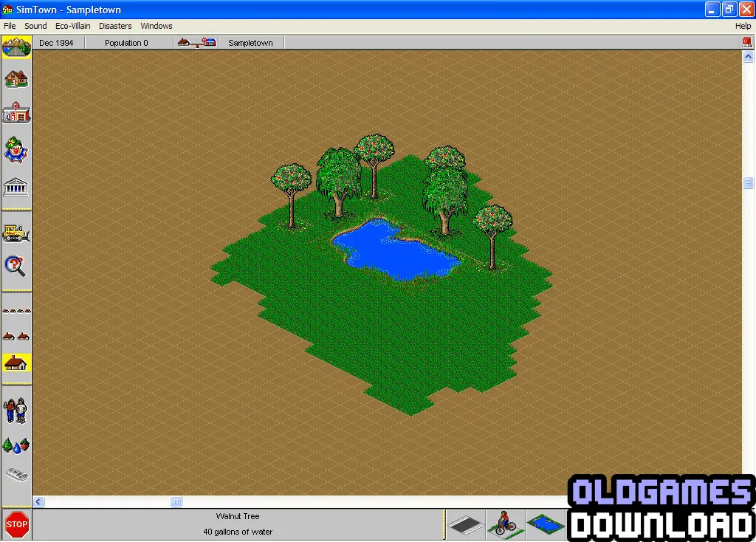The width and height of the screenshot is (756, 542).
Task: Restore down the SimTown window
Action: click(729, 9)
